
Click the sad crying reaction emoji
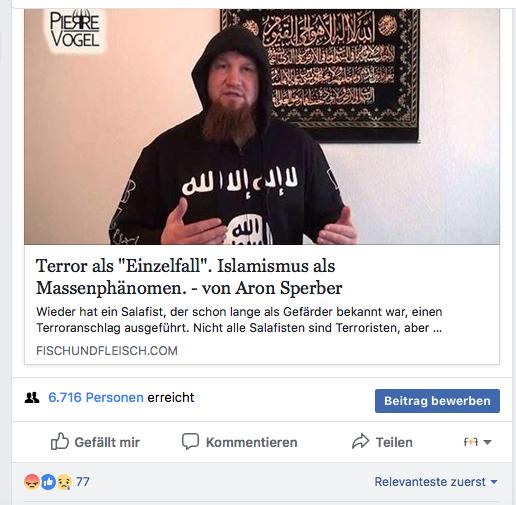click(64, 482)
